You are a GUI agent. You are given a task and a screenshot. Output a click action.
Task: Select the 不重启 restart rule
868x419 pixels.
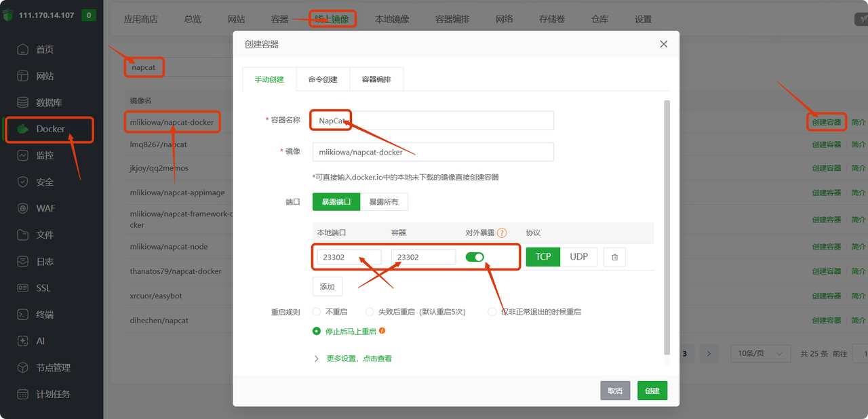(317, 312)
